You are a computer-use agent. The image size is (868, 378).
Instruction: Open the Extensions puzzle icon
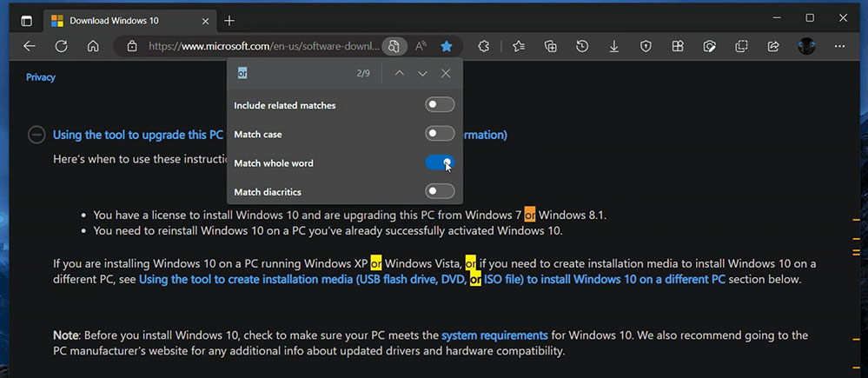(x=483, y=46)
